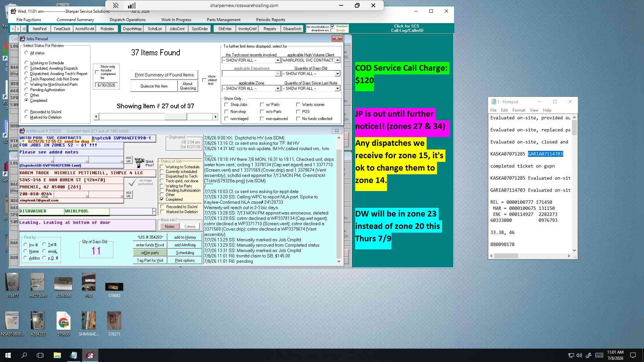Click the Quick Pics camera icon
This screenshot has height=362, width=644.
point(140,163)
